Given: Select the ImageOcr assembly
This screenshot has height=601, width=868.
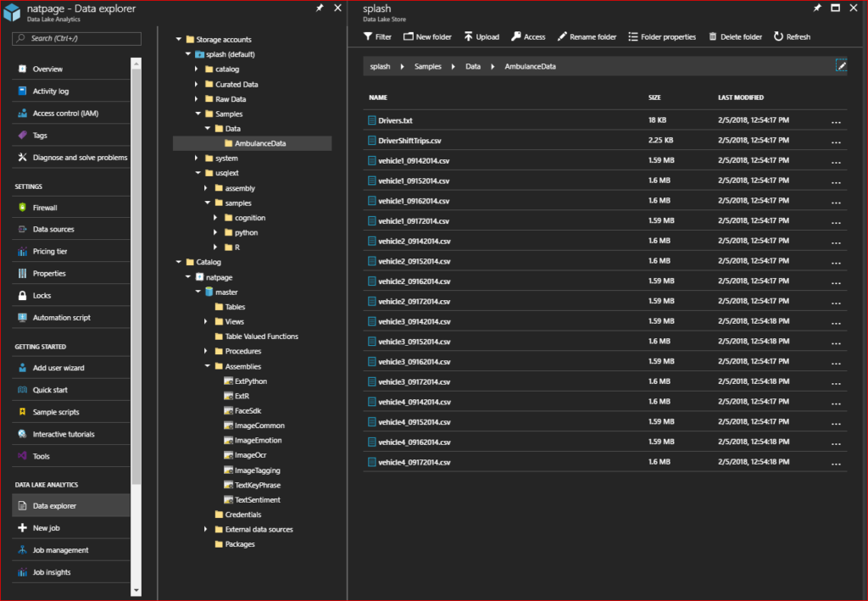Looking at the screenshot, I should [245, 455].
